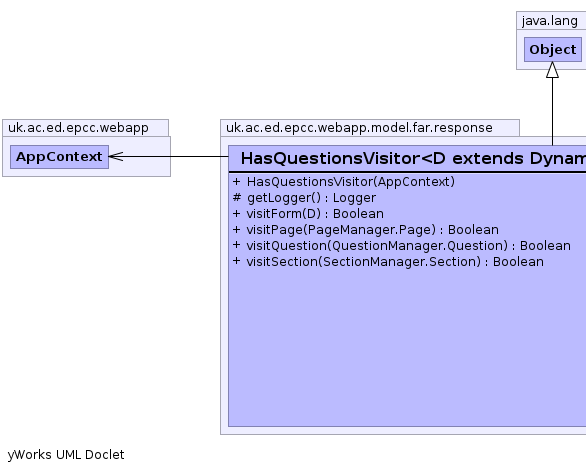Click the empty area of the HasQuestionsVisitor class body
This screenshot has width=586, height=472.
pyautogui.click(x=407, y=348)
